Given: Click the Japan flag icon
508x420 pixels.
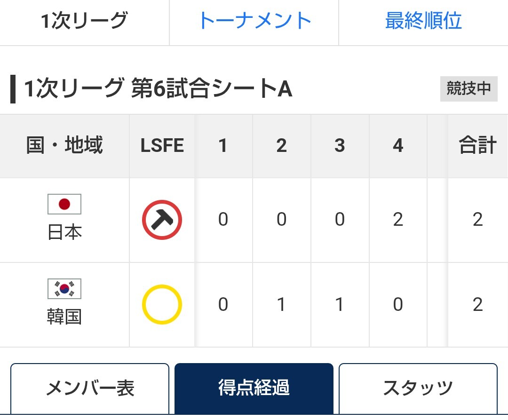Looking at the screenshot, I should tap(64, 204).
